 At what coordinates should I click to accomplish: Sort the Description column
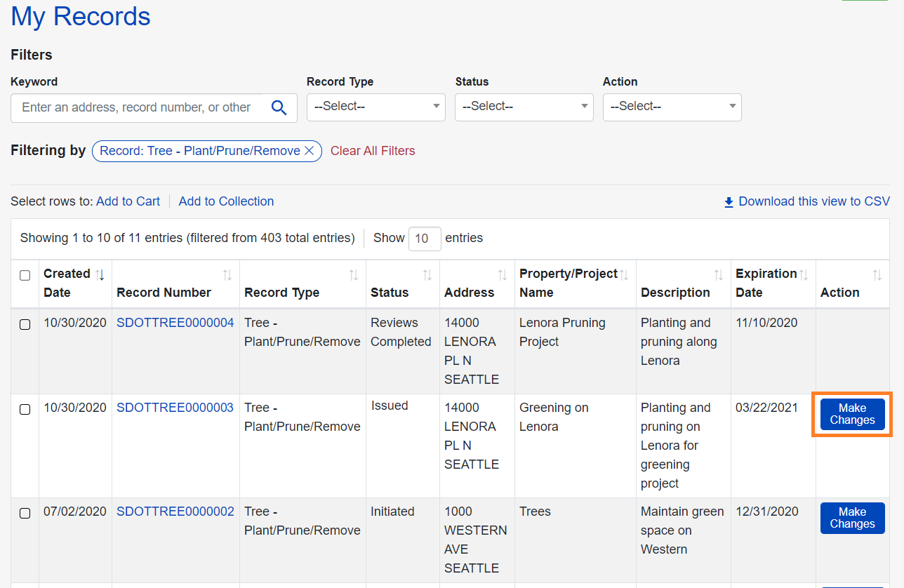[718, 275]
